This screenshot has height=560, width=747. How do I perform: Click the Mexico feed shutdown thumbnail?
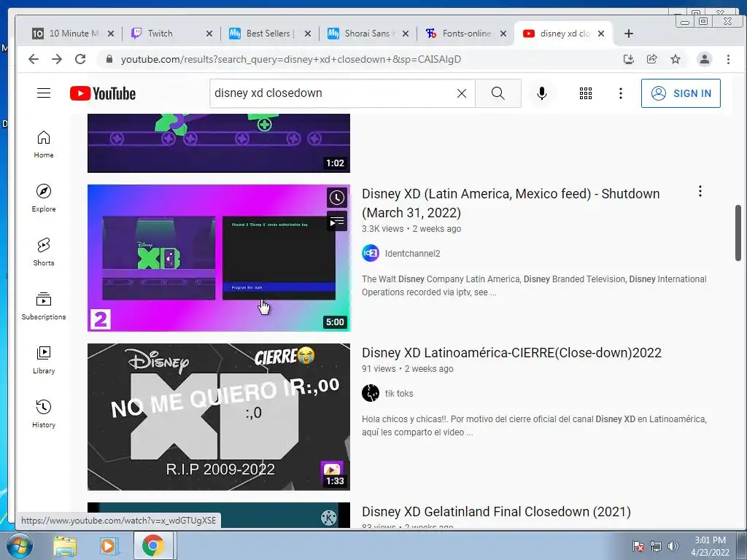pos(219,257)
